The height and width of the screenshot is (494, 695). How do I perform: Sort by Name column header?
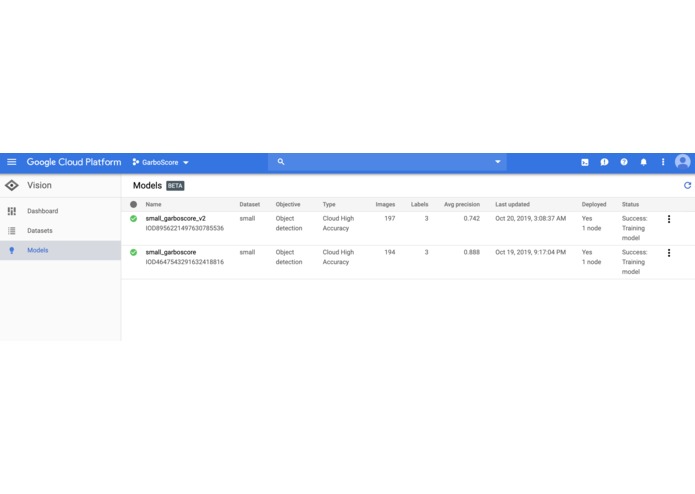(153, 204)
